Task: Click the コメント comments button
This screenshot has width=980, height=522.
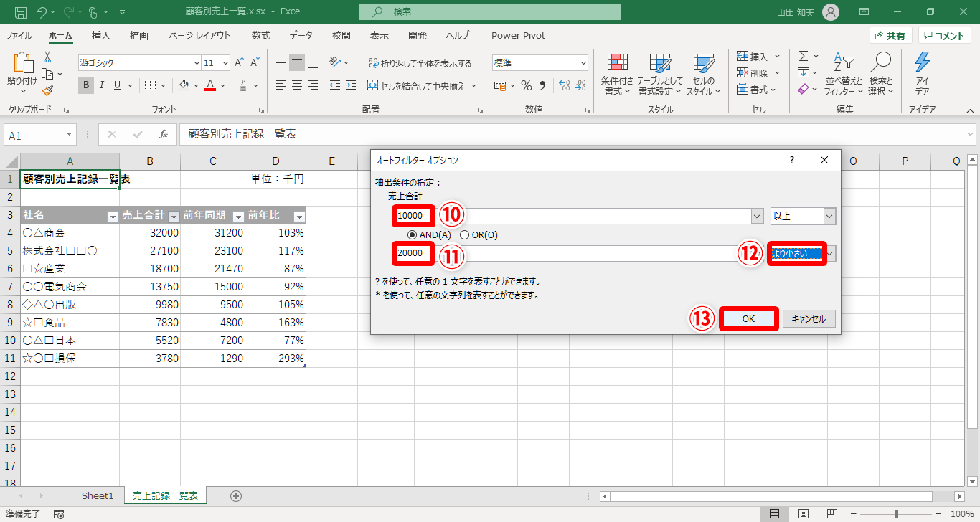Action: coord(945,35)
